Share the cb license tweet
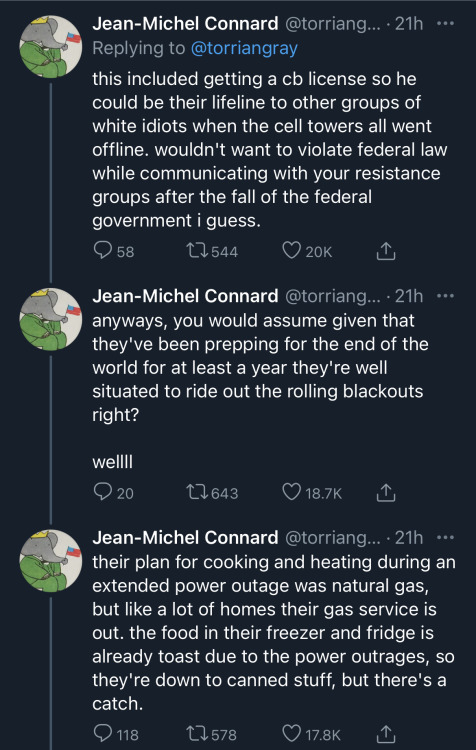Image resolution: width=476 pixels, height=750 pixels. 386,251
